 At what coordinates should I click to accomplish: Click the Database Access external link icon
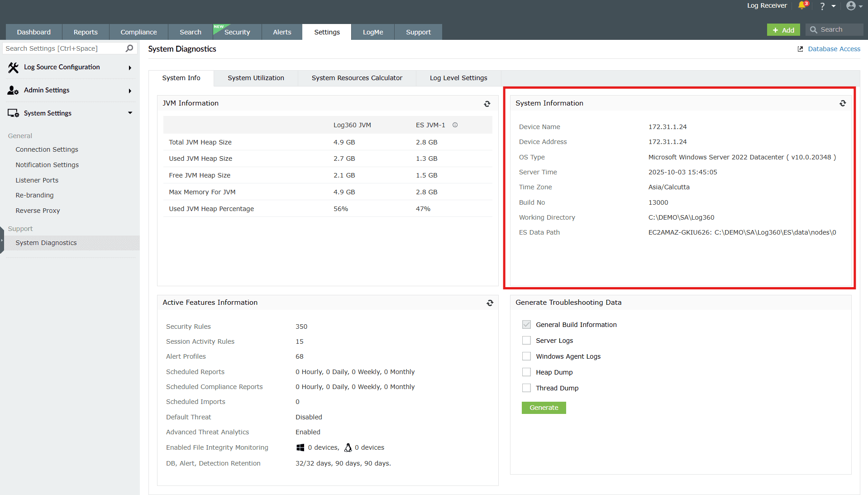(800, 49)
